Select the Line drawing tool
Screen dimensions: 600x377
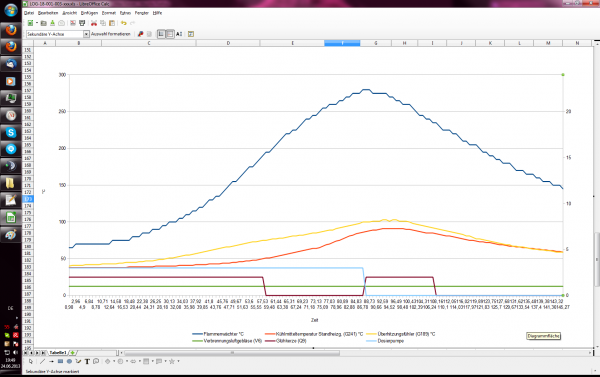coord(42,361)
